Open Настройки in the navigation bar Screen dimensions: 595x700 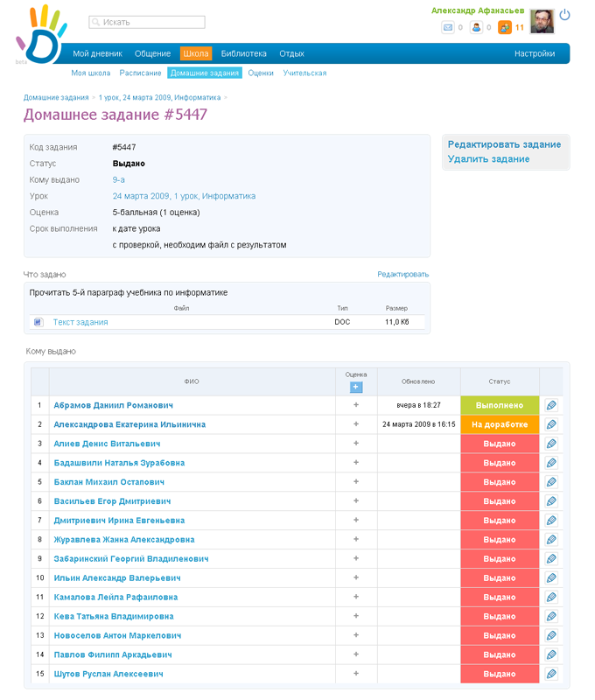click(x=534, y=53)
